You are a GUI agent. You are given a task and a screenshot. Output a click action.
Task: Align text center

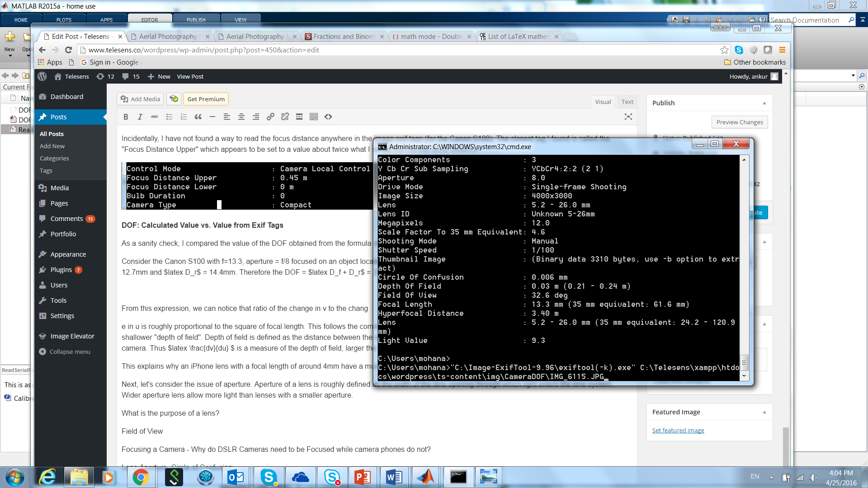click(x=241, y=117)
